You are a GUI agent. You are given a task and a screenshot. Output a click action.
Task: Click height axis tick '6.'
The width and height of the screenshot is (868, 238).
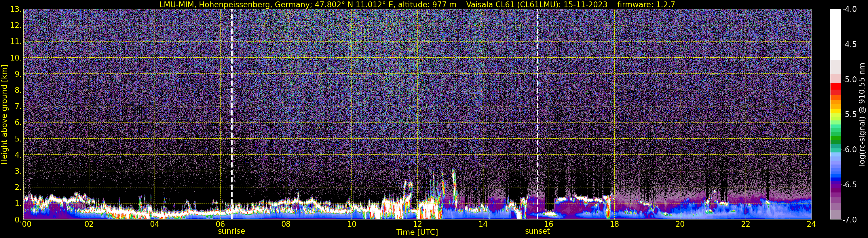point(18,123)
